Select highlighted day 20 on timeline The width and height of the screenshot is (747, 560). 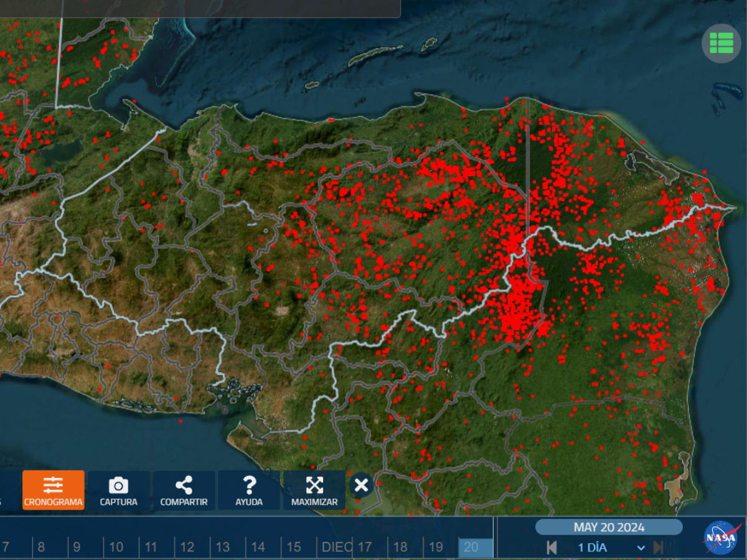[x=472, y=548]
